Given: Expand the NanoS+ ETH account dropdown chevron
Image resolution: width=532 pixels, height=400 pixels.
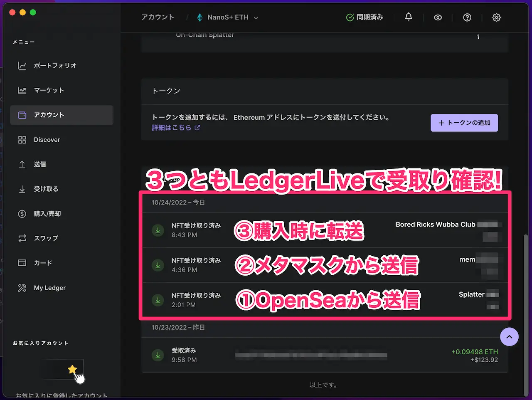Looking at the screenshot, I should [x=256, y=18].
